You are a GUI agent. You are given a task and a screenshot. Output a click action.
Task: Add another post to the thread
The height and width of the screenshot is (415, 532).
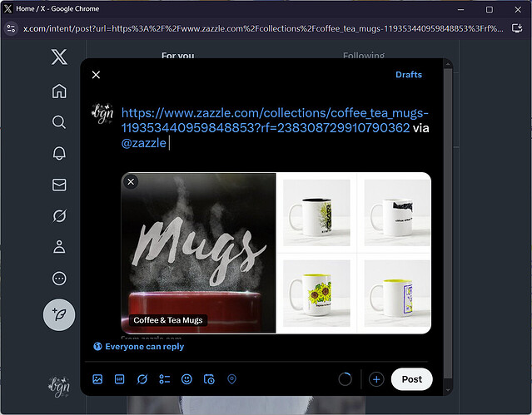click(376, 379)
